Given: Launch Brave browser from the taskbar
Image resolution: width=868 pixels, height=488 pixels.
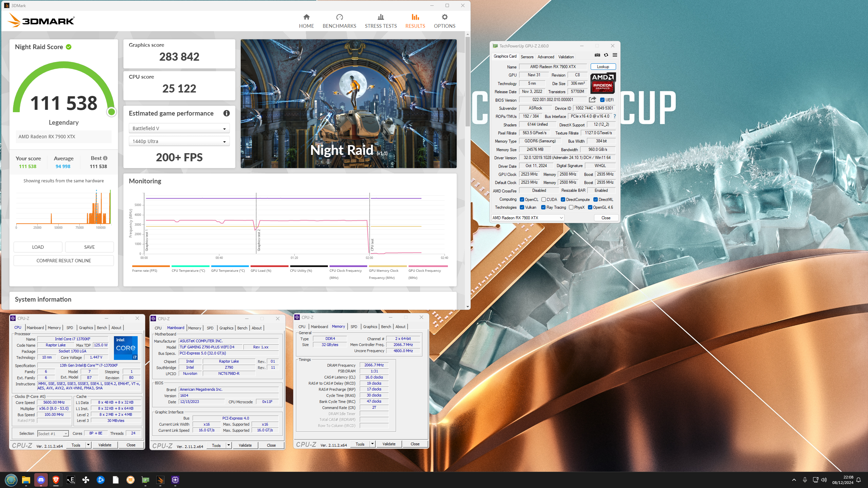Looking at the screenshot, I should (x=56, y=480).
